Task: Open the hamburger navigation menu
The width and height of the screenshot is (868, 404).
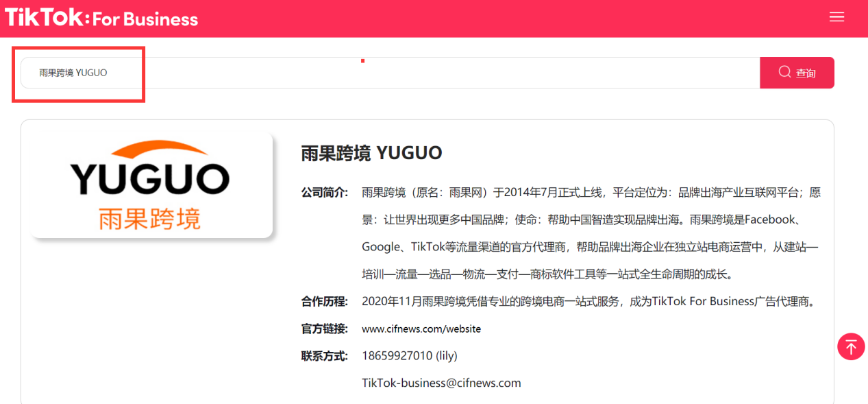Action: (x=836, y=17)
